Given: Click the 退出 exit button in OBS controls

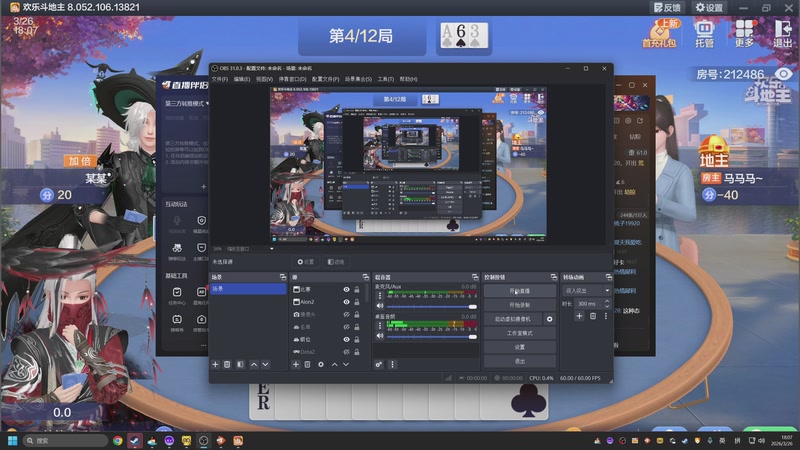Looking at the screenshot, I should click(x=519, y=361).
